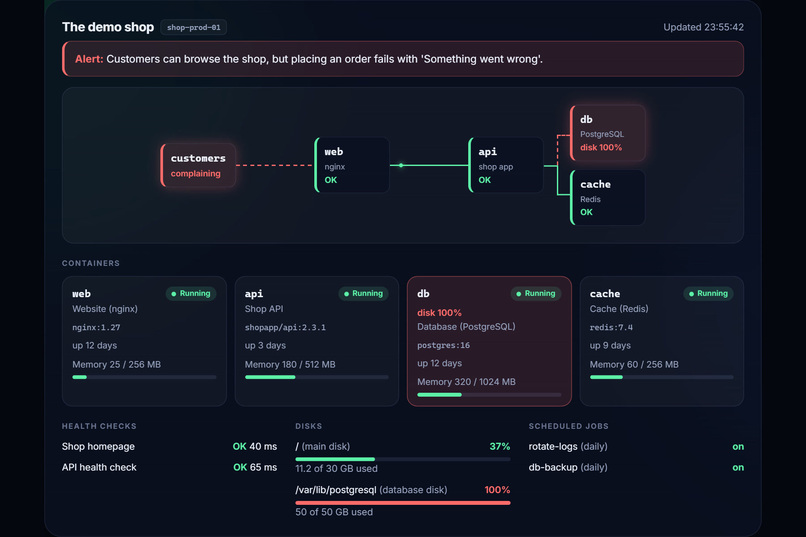
Task: Select the Shop homepage health check
Action: point(170,447)
